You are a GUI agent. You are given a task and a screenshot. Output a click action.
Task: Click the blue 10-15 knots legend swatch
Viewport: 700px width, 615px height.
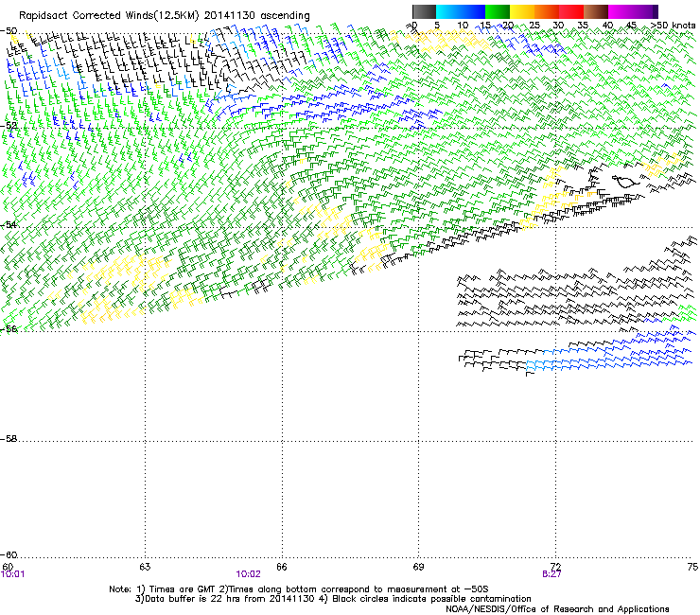(x=473, y=11)
